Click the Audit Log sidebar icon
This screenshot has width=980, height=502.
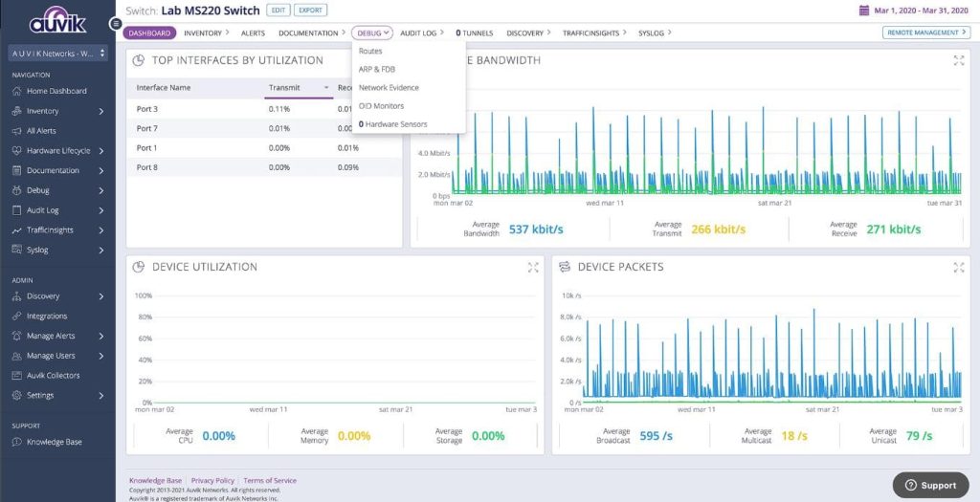[x=17, y=210]
